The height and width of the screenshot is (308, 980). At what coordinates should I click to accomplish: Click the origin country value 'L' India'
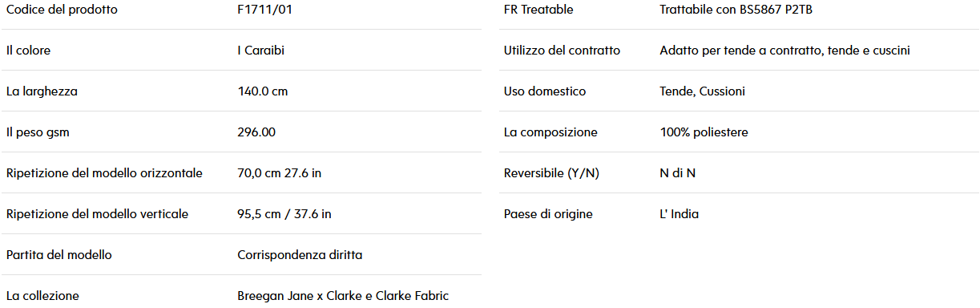tap(680, 214)
